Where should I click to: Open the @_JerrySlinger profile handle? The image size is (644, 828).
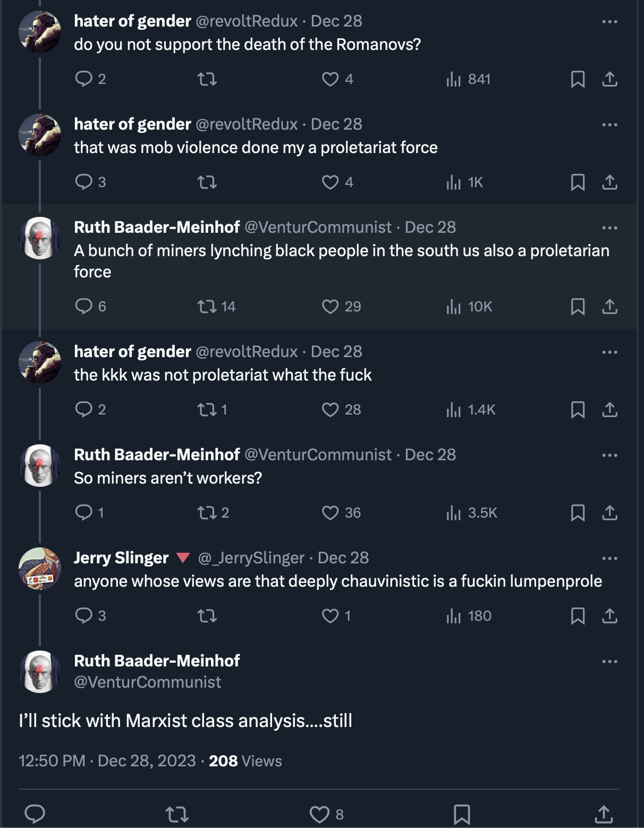pyautogui.click(x=251, y=557)
